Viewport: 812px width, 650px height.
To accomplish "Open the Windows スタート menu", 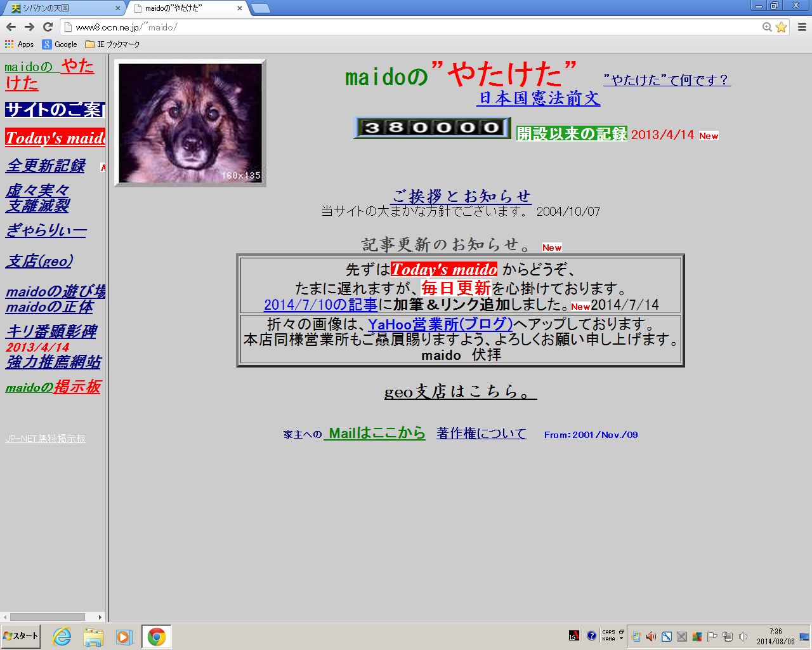I will [x=21, y=636].
